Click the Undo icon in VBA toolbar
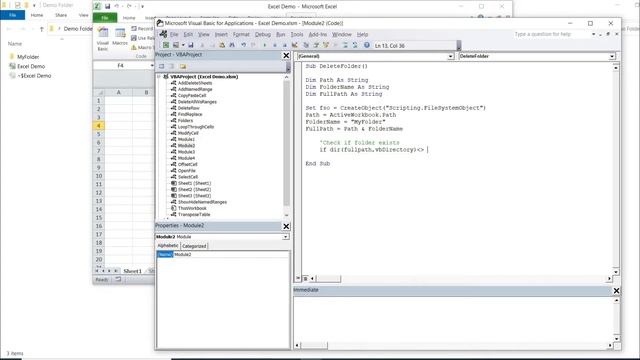Image resolution: width=640 pixels, height=360 pixels. pyautogui.click(x=243, y=45)
